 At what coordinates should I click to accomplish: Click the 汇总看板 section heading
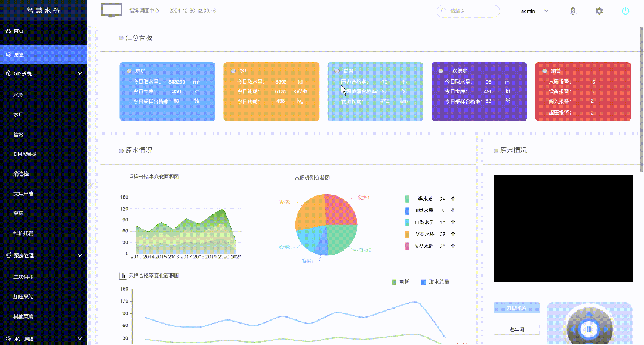(x=139, y=38)
